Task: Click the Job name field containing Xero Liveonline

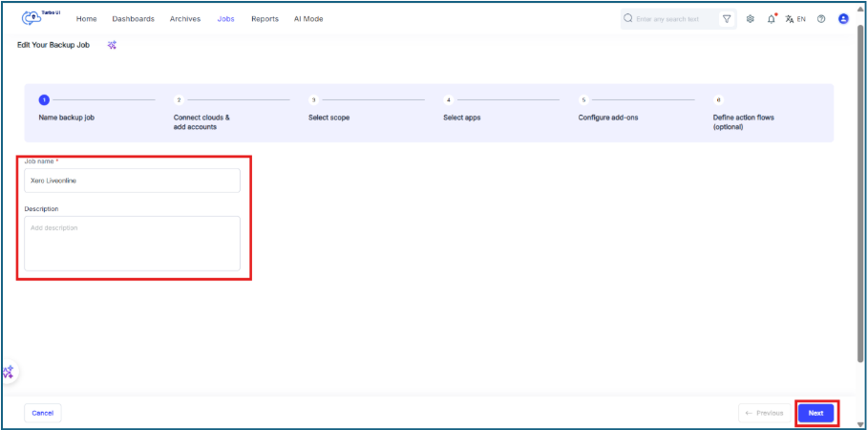Action: [133, 181]
